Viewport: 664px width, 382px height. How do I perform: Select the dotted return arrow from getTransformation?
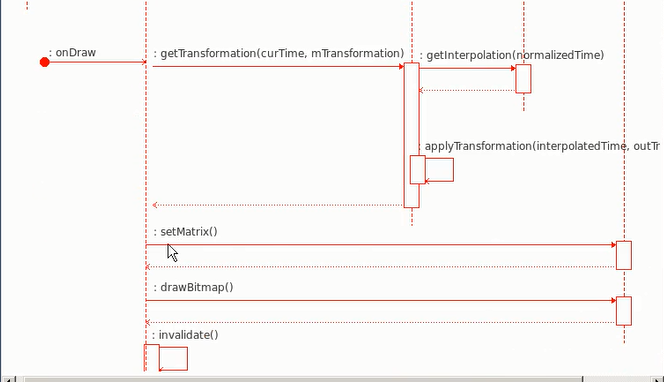pos(278,205)
